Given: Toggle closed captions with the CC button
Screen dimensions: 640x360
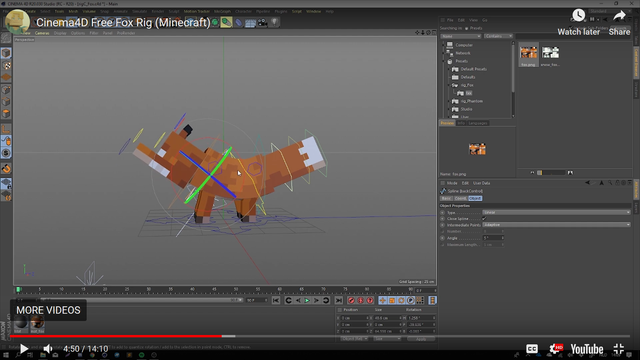Looking at the screenshot, I should tap(531, 349).
